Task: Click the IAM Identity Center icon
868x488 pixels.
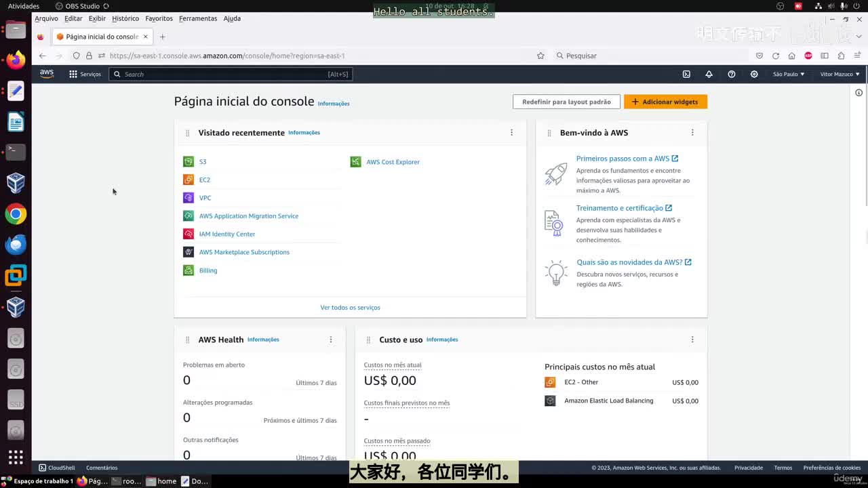Action: coord(189,234)
